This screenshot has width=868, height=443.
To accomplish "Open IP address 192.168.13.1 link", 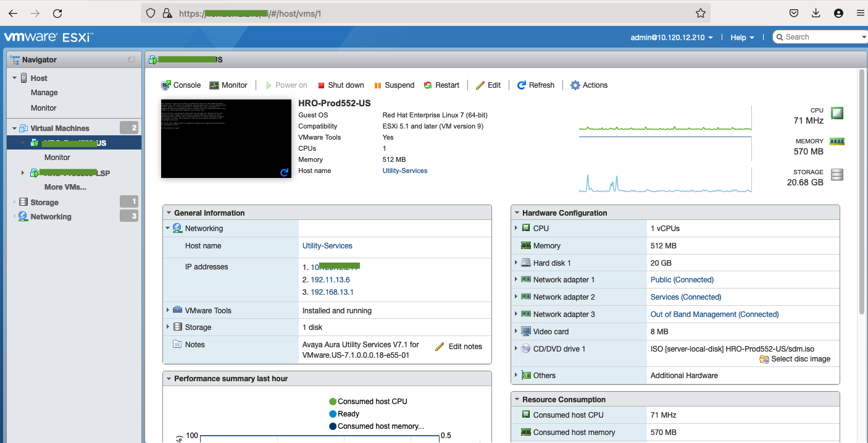I will point(332,292).
